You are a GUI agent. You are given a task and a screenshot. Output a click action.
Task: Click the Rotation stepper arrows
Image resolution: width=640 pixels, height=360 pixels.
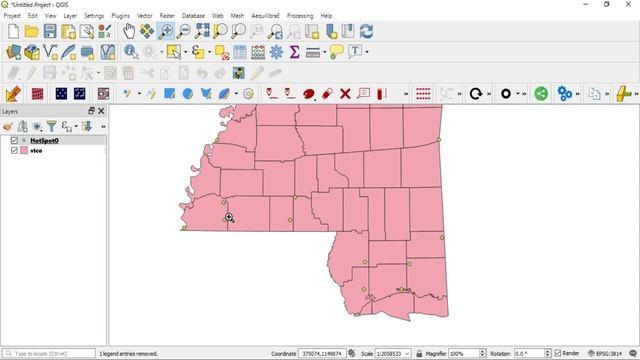[x=548, y=353]
